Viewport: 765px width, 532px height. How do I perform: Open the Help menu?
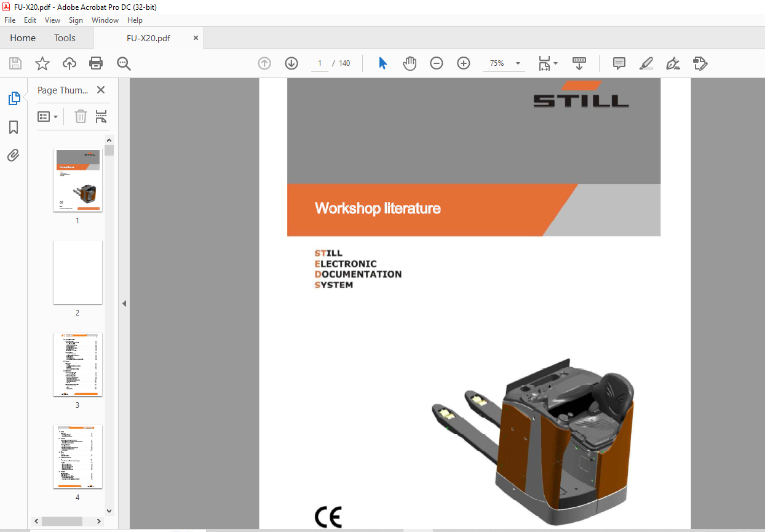point(135,20)
